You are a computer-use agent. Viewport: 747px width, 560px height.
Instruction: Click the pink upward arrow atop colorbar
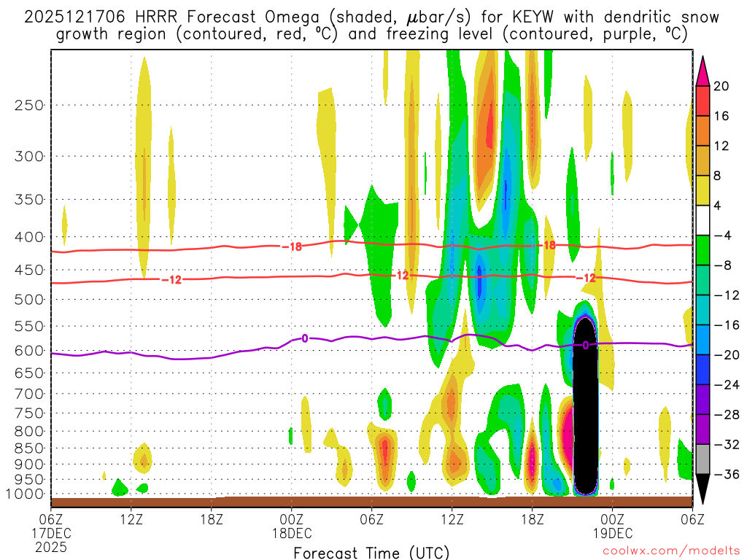[x=703, y=71]
